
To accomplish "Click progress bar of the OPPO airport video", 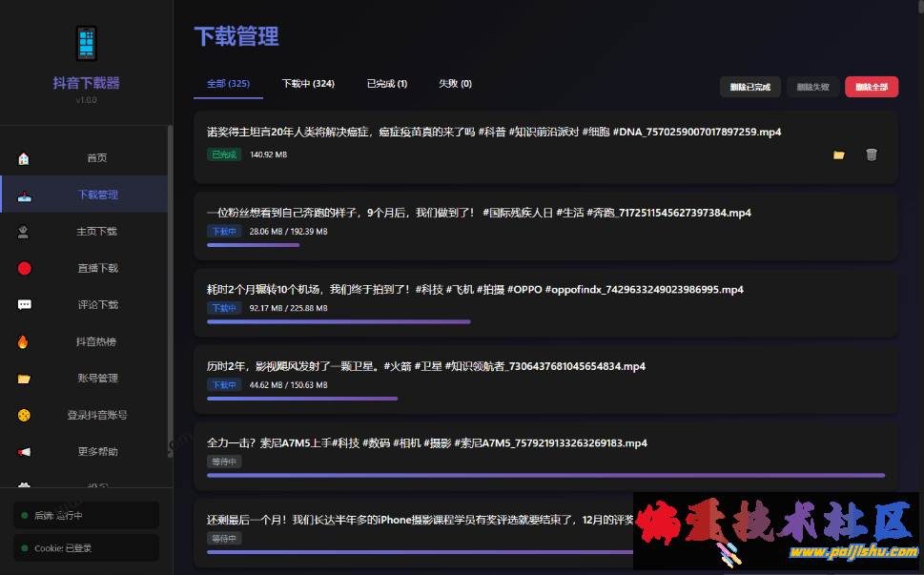I will (x=339, y=321).
